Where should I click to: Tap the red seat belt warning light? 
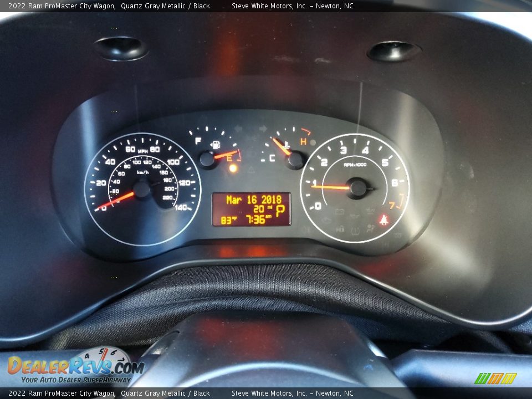(x=384, y=220)
